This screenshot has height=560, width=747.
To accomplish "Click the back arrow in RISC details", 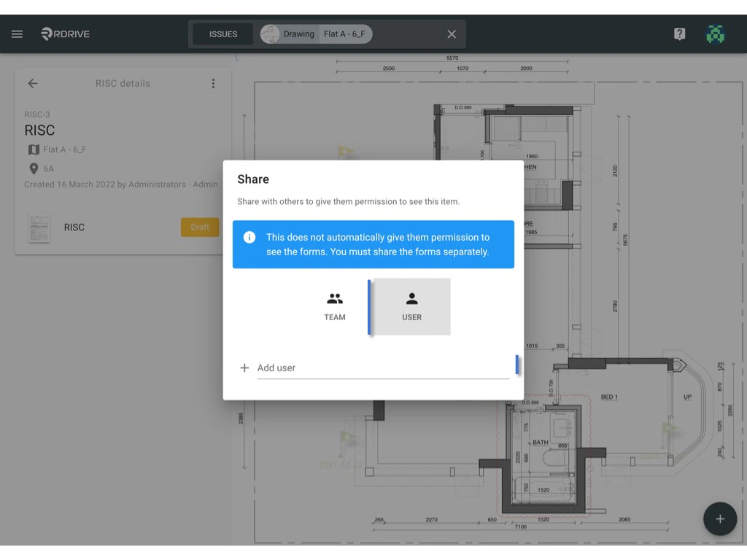I will tap(33, 83).
